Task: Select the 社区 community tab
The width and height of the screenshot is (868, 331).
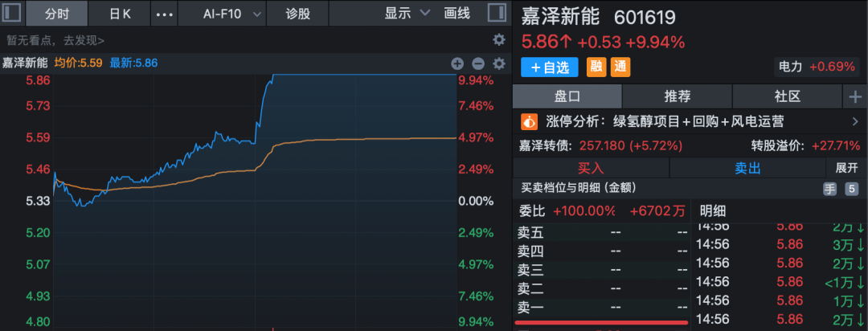Action: point(787,96)
